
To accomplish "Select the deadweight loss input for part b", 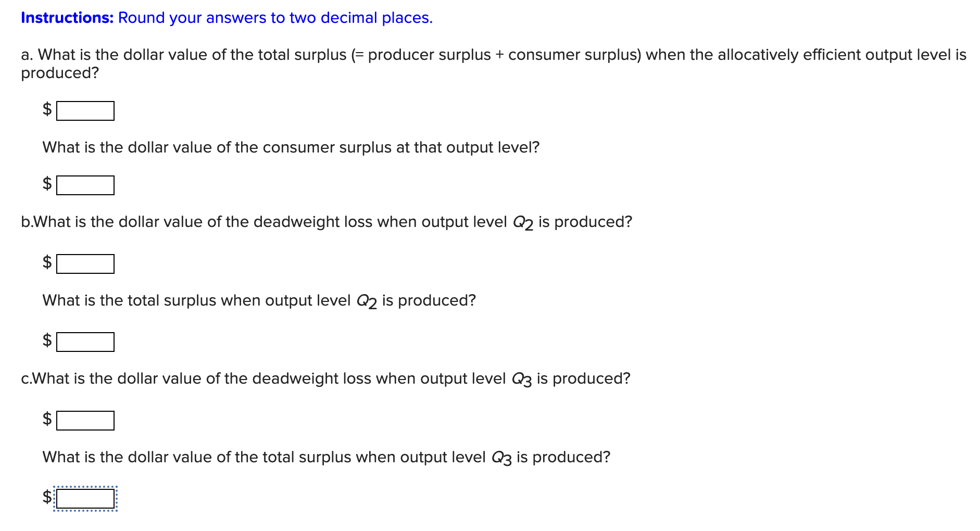I will 85,264.
